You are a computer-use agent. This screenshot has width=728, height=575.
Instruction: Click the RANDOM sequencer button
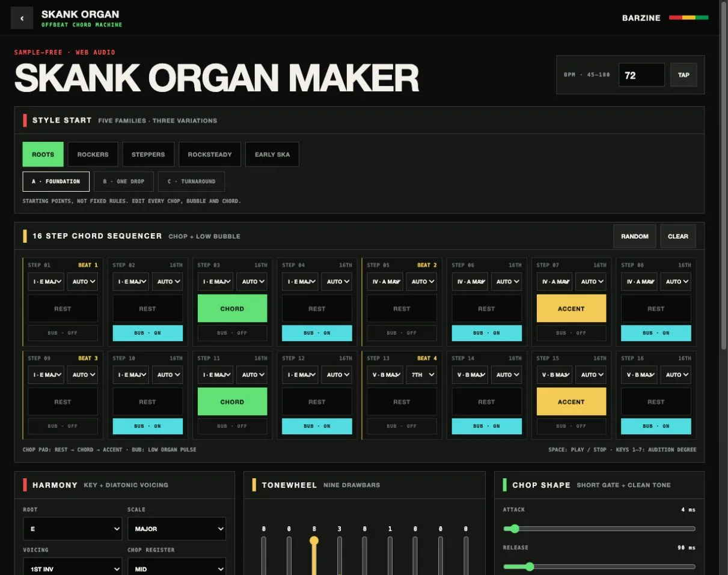click(635, 236)
